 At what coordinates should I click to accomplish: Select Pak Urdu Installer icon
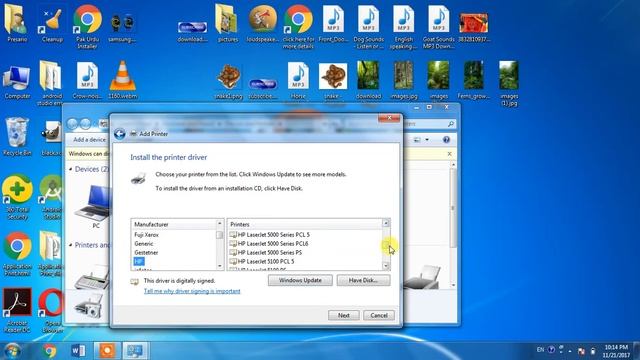(x=87, y=27)
